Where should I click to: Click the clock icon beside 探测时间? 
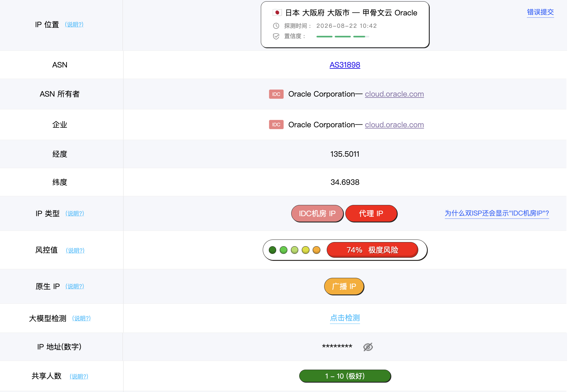click(x=276, y=26)
